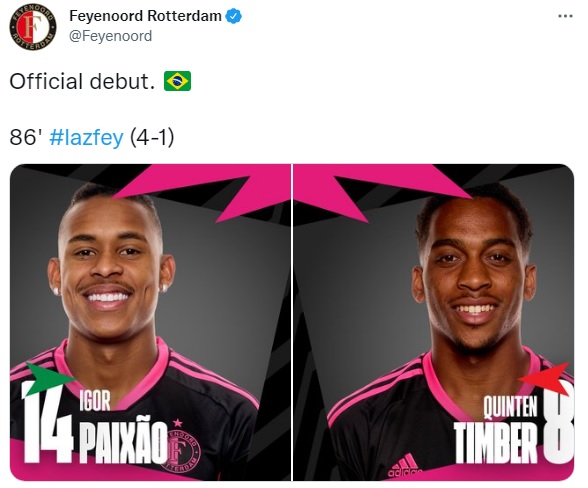Viewport: 588px width, 488px height.
Task: Click the PAIXÃO surname text
Action: tap(123, 440)
